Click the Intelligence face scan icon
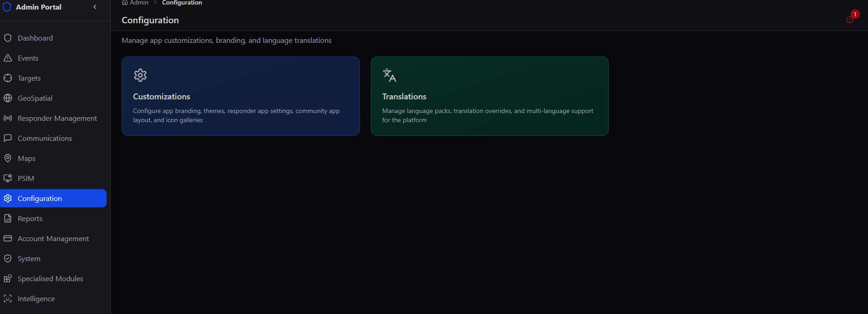The height and width of the screenshot is (314, 868). (x=8, y=299)
